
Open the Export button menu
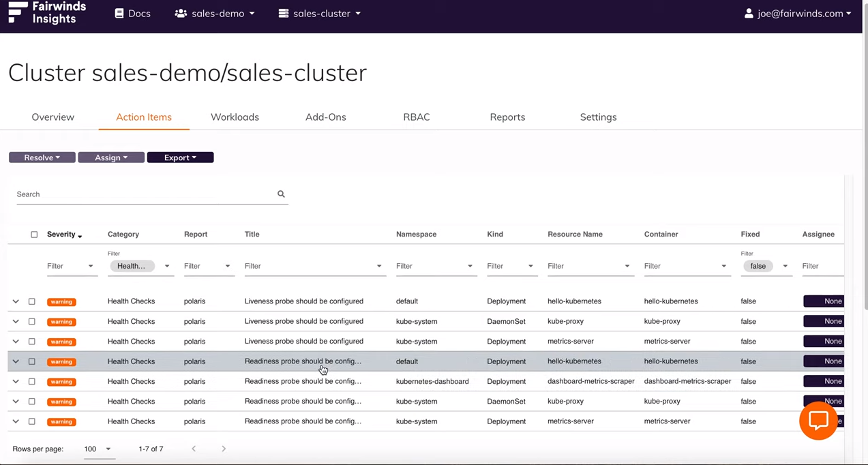pos(181,157)
